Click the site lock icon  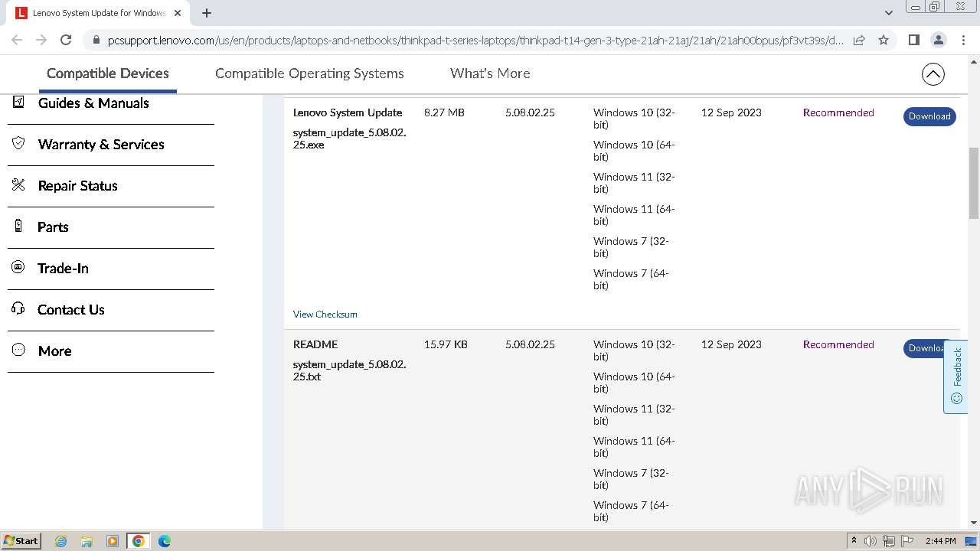pos(96,40)
